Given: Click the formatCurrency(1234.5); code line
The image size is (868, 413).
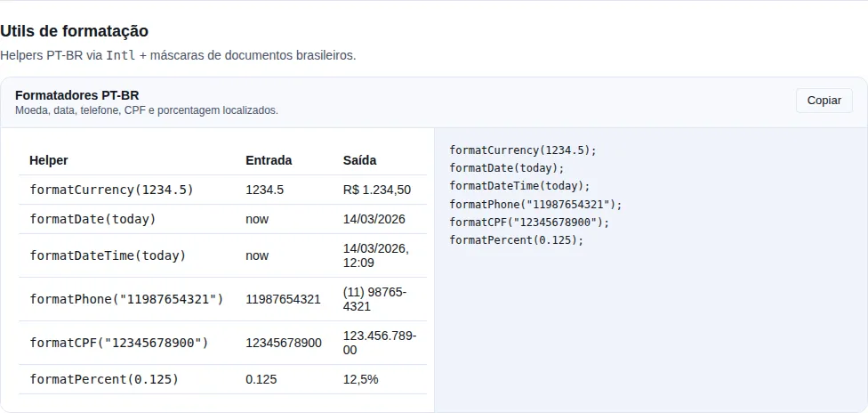Looking at the screenshot, I should pos(523,150).
